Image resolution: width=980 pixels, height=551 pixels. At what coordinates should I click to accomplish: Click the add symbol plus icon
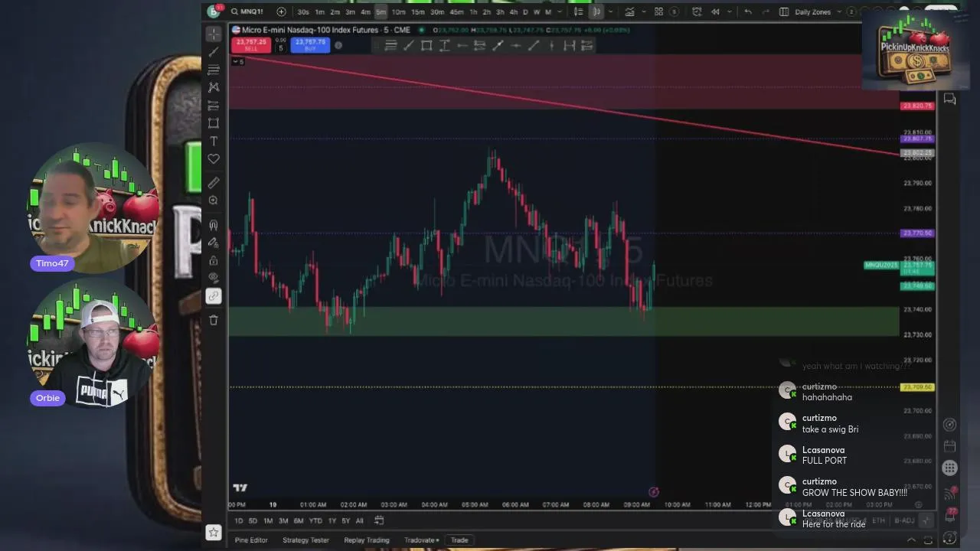pyautogui.click(x=281, y=11)
